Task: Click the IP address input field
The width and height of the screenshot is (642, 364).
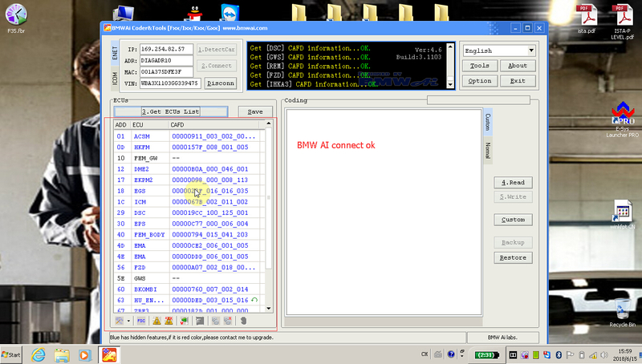Action: [x=166, y=49]
